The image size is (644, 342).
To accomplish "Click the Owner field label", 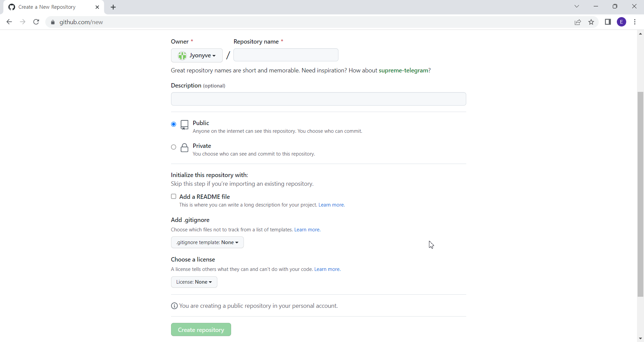I will (180, 42).
